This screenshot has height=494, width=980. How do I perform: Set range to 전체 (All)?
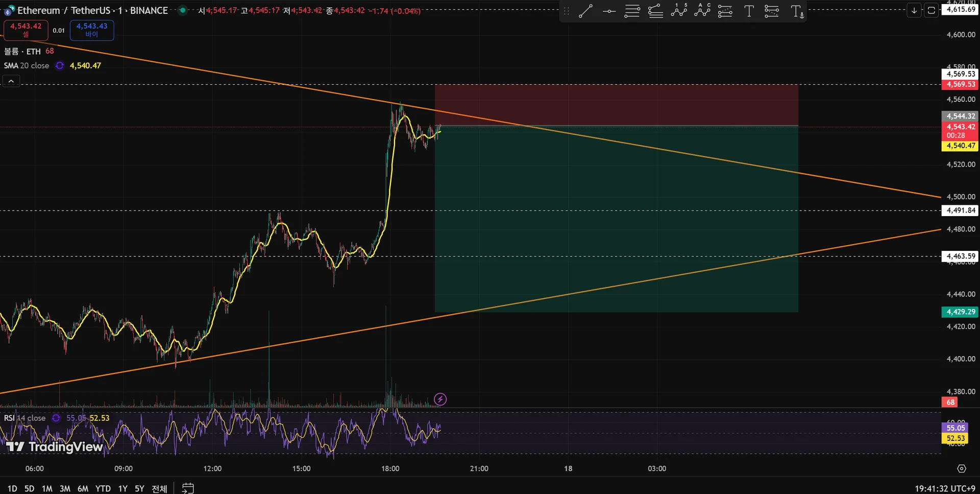tap(159, 488)
